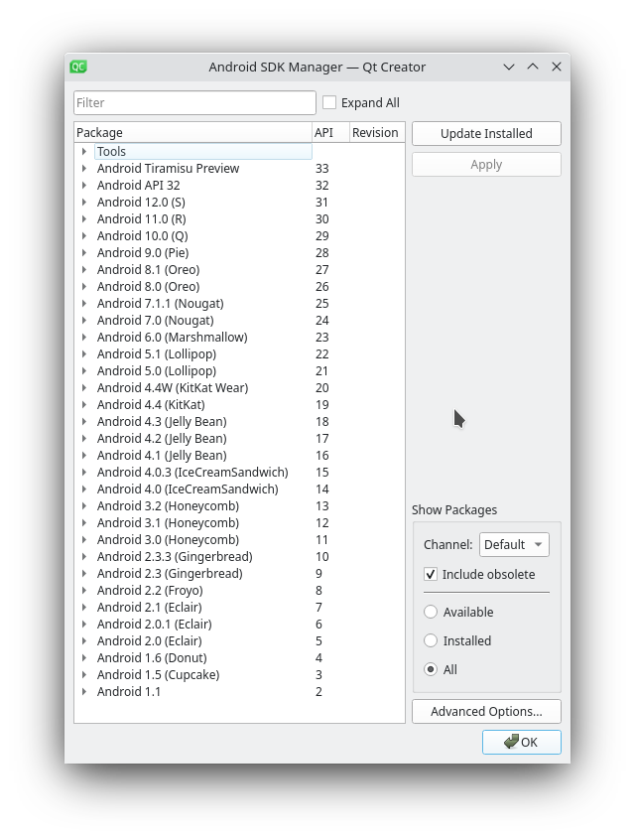Select the All radio button
Screen dimensions: 635x840
tap(431, 669)
